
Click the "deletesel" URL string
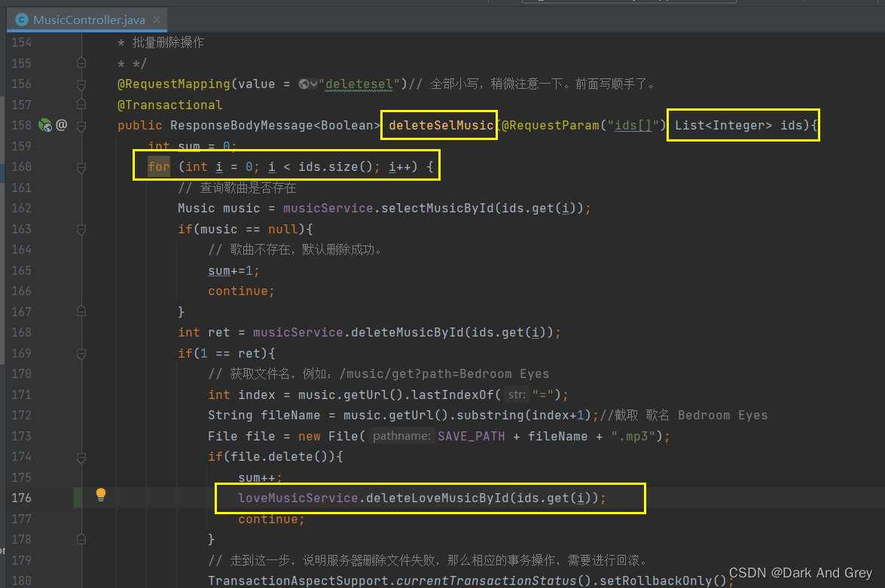point(359,84)
